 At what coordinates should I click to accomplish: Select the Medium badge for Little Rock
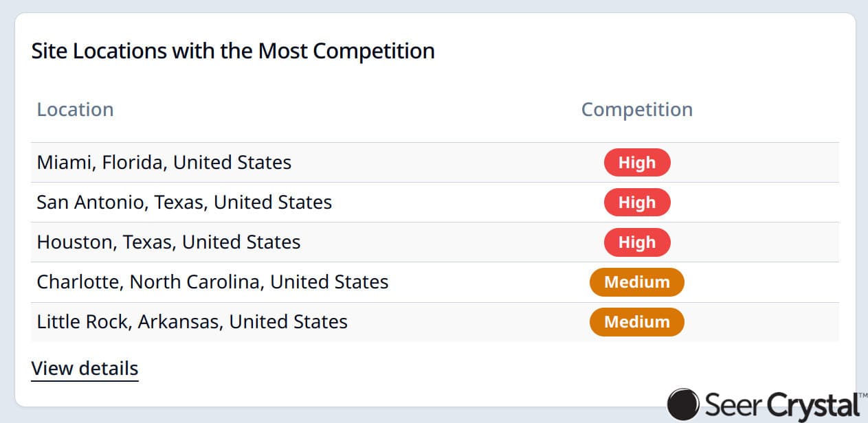pos(637,322)
